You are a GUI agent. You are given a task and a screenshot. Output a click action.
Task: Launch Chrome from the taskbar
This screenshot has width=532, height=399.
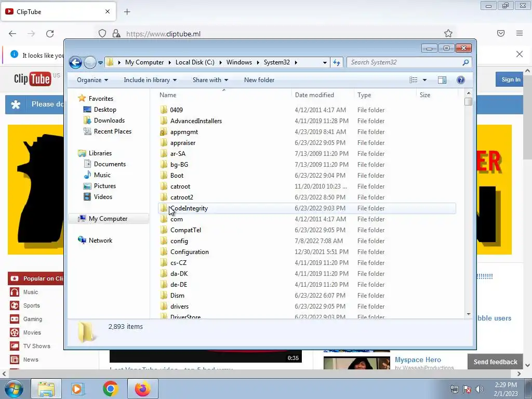(110, 389)
